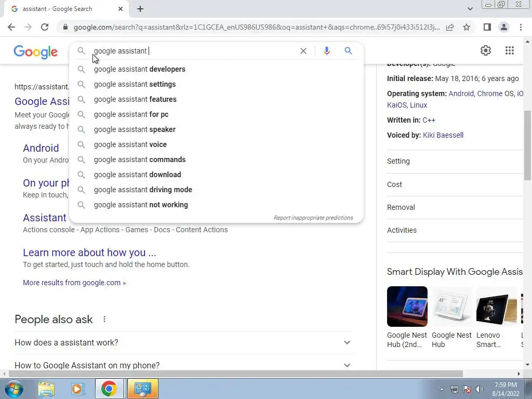Open the C++ link
The width and height of the screenshot is (532, 399).
(x=429, y=120)
